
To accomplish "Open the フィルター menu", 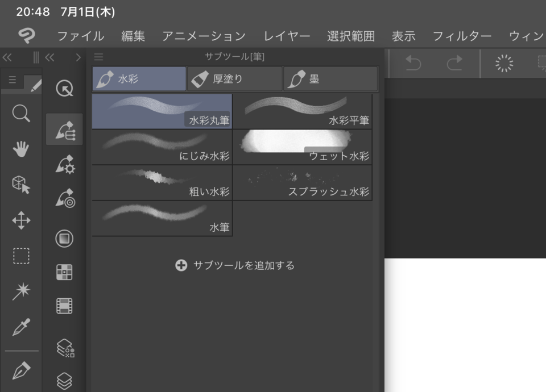I will coord(462,36).
